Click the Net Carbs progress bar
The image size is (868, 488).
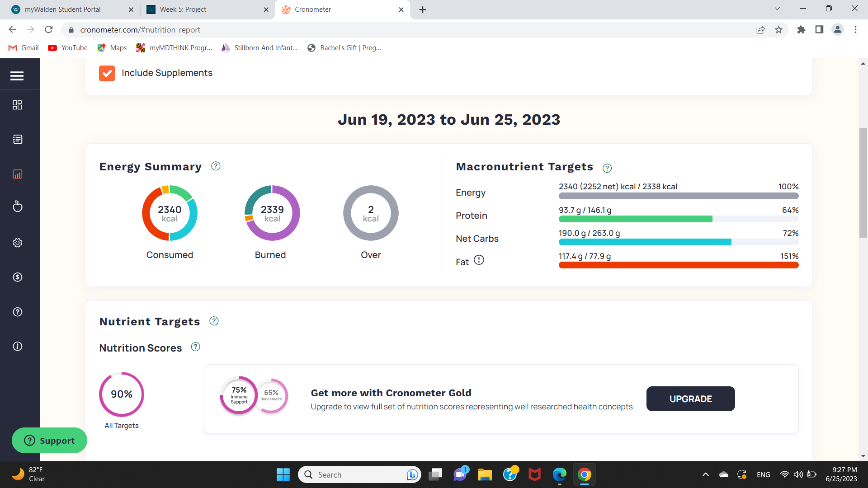(x=679, y=242)
